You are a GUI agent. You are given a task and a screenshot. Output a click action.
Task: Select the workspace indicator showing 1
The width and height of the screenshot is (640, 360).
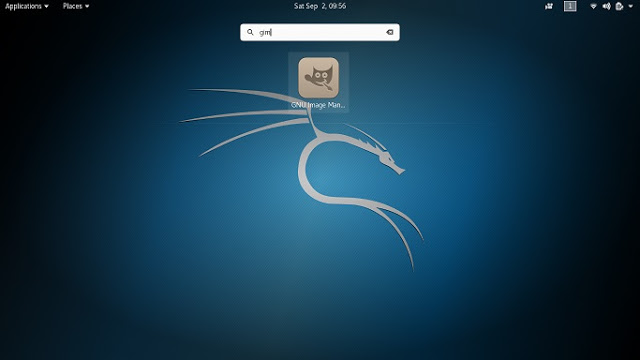pos(570,6)
